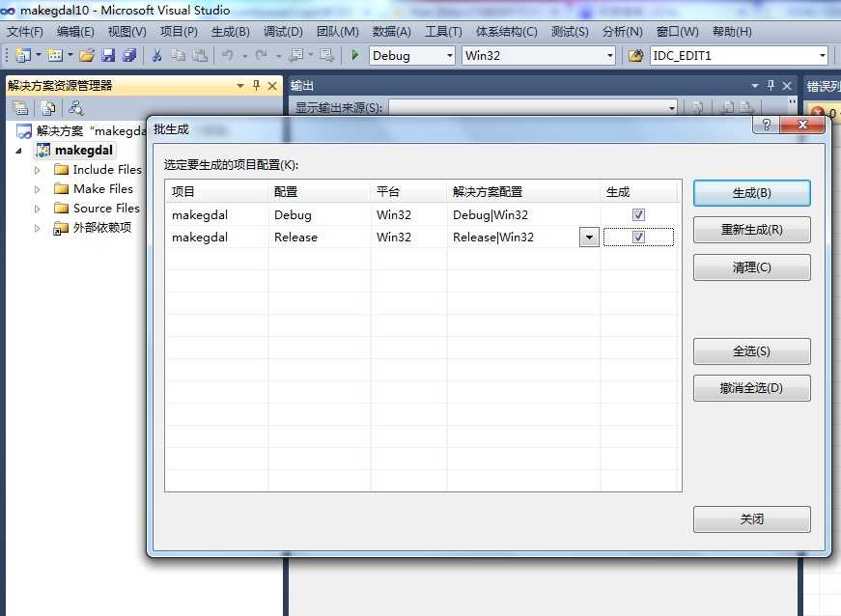The image size is (841, 616).
Task: Click the class view icon in Solution Explorer toolbar
Action: [75, 108]
